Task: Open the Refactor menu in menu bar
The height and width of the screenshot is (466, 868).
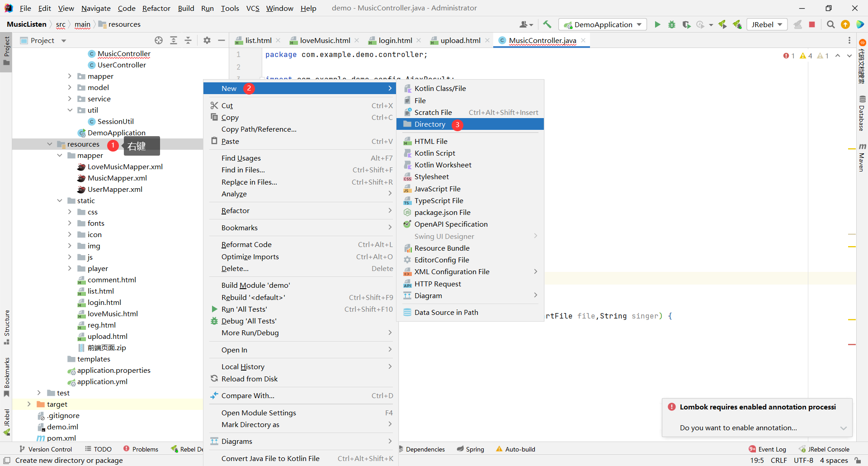Action: (x=156, y=8)
